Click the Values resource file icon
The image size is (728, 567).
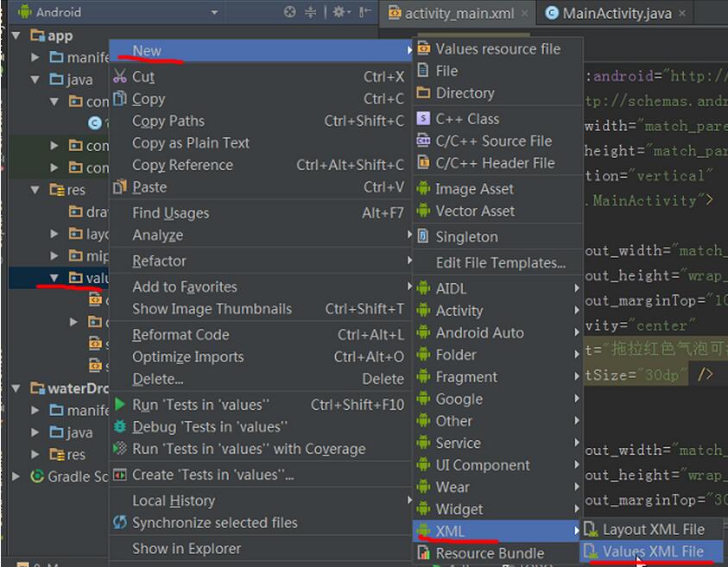tap(423, 48)
